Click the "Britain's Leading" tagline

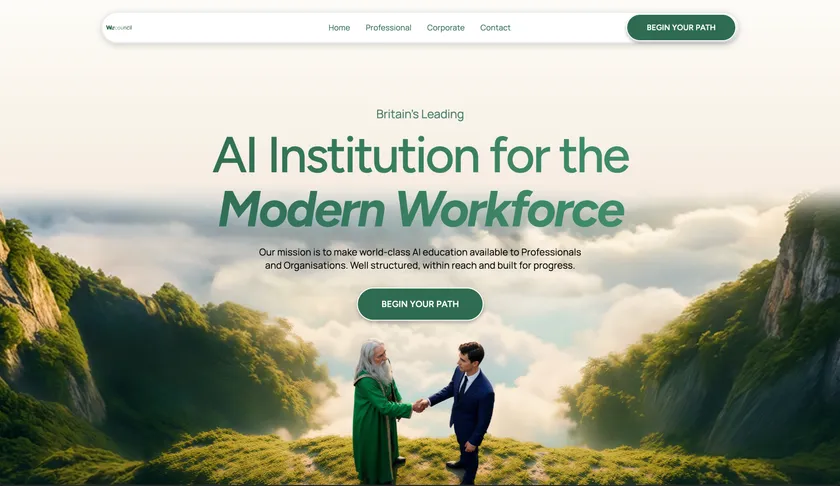(x=420, y=114)
